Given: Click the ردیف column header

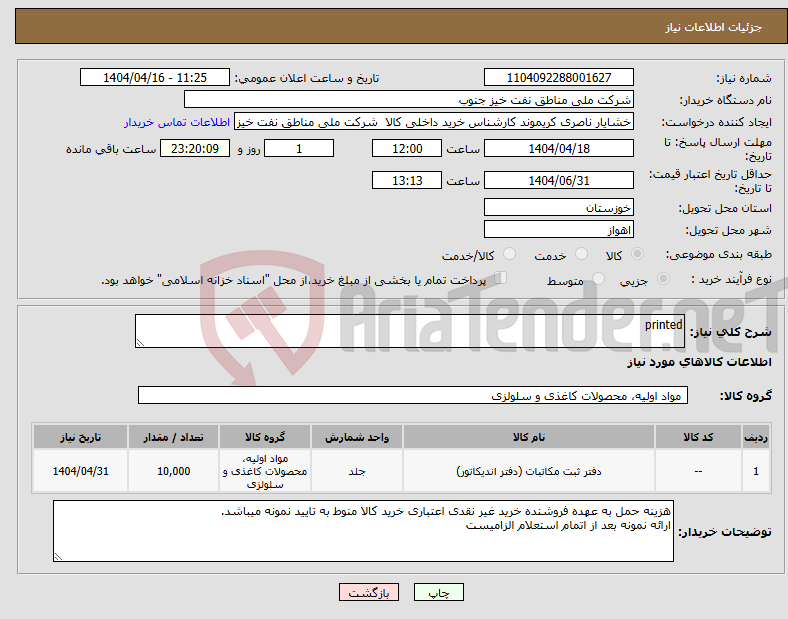Looking at the screenshot, I should tap(756, 437).
